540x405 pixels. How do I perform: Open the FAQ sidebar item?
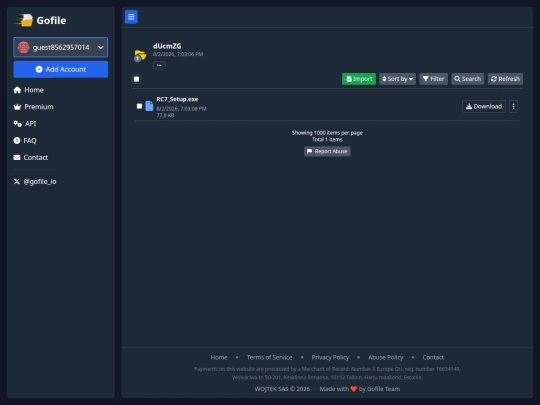pyautogui.click(x=25, y=141)
